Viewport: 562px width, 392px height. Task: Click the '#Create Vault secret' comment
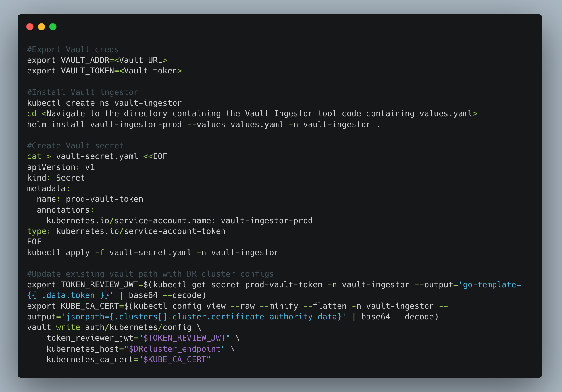[75, 145]
